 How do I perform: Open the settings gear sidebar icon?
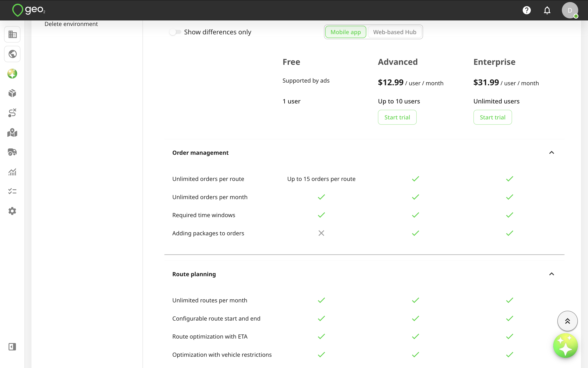12,211
